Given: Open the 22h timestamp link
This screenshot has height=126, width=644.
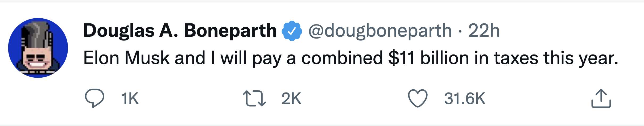Looking at the screenshot, I should click(x=484, y=31).
